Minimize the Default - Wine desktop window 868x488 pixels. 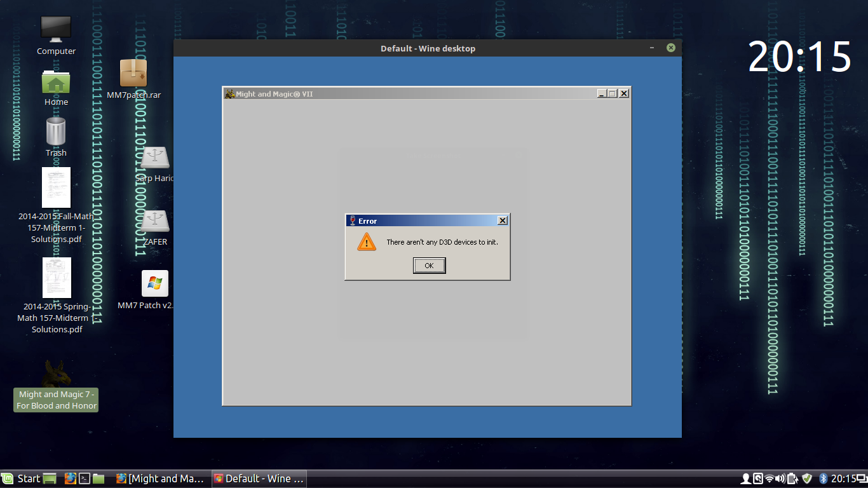tap(652, 48)
